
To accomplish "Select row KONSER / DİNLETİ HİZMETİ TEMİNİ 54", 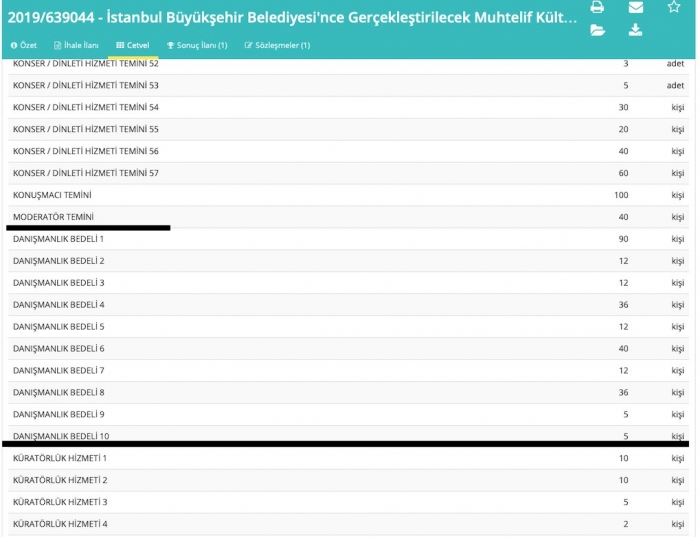I will (348, 107).
